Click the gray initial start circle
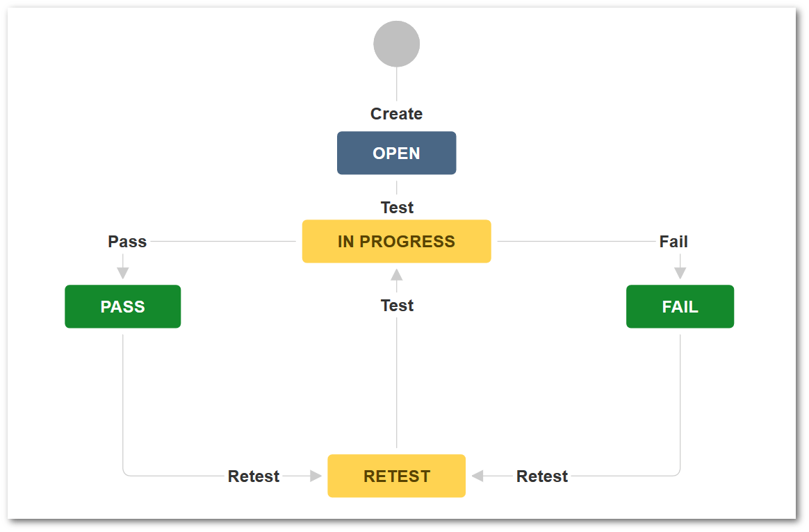This screenshot has width=809, height=532. coord(396,44)
